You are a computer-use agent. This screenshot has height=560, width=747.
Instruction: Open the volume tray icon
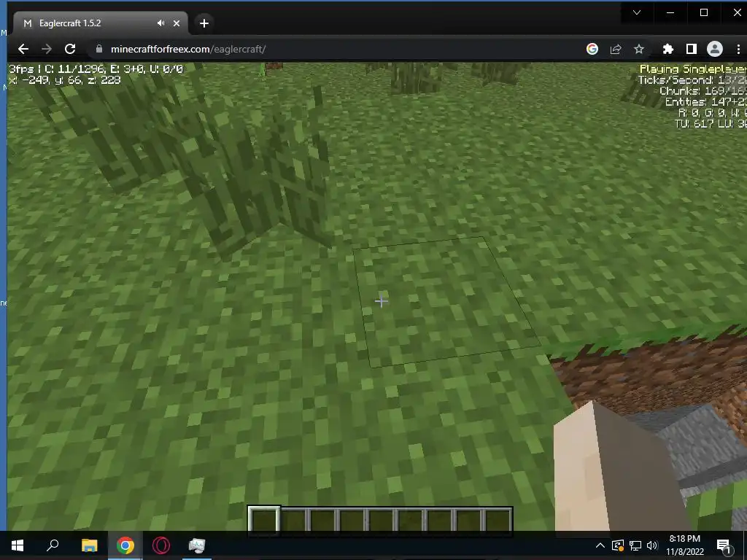(x=652, y=545)
